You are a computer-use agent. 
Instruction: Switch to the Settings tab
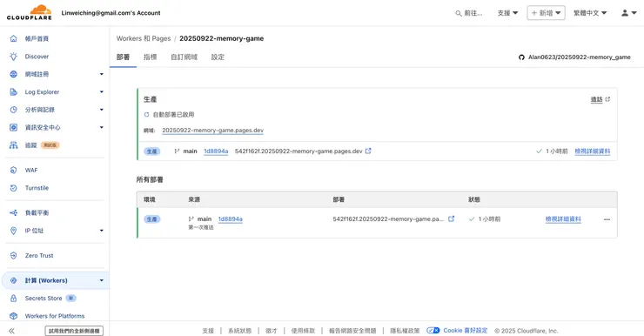click(x=218, y=57)
